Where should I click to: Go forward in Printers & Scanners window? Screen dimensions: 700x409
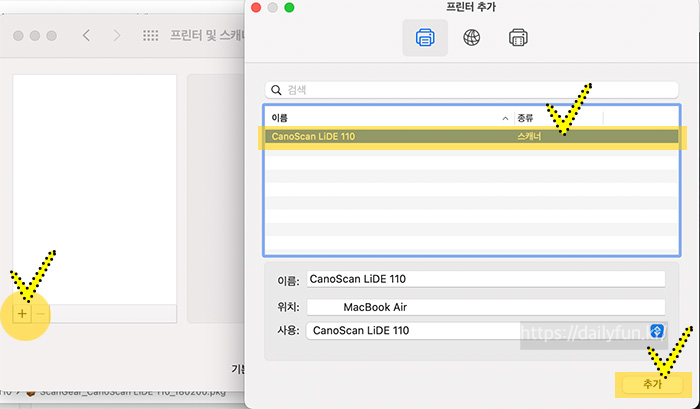(x=117, y=35)
